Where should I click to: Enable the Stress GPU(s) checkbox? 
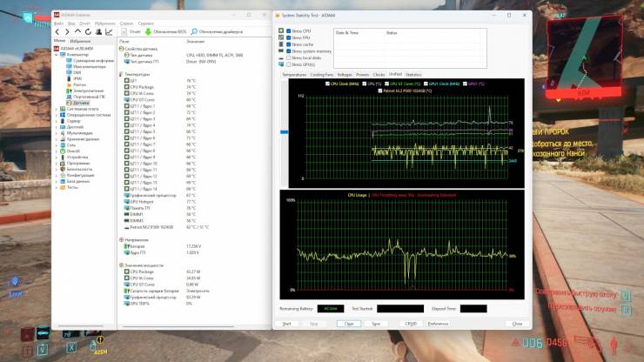[289, 64]
